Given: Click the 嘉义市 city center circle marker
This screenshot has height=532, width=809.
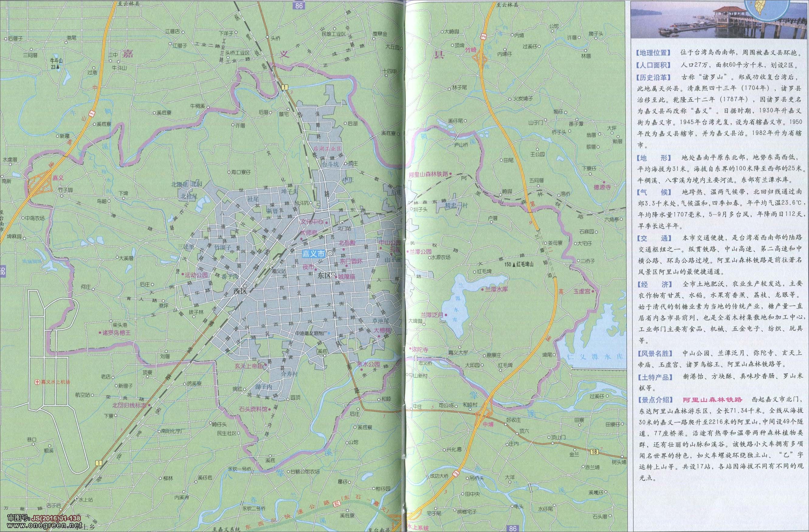Looking at the screenshot, I should click(330, 254).
